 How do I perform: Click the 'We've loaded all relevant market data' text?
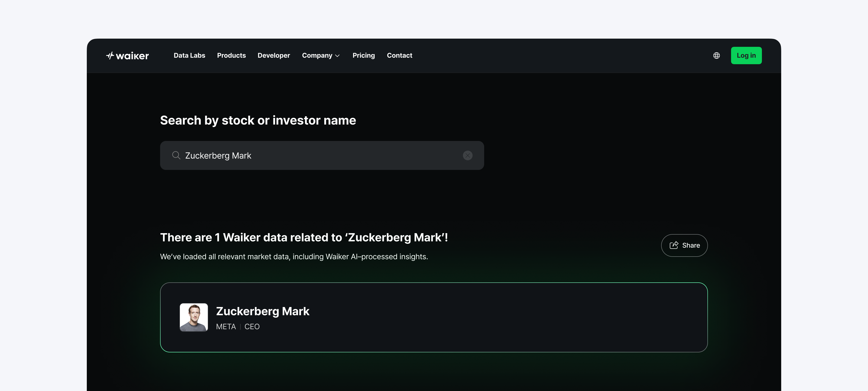pos(294,257)
